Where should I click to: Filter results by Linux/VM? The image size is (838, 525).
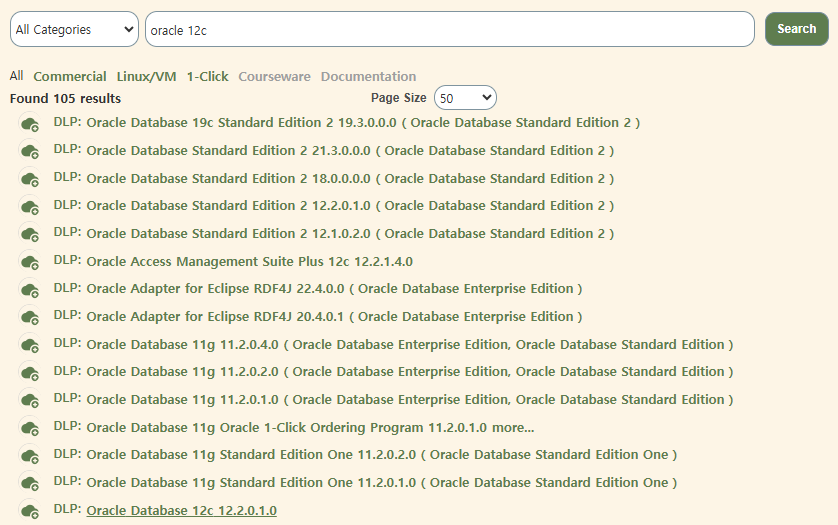pyautogui.click(x=146, y=76)
